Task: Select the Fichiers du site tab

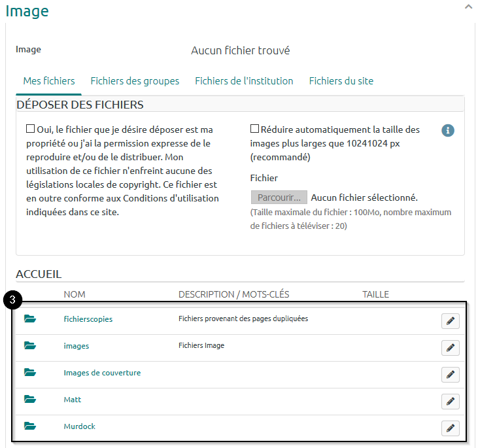Action: (x=341, y=81)
